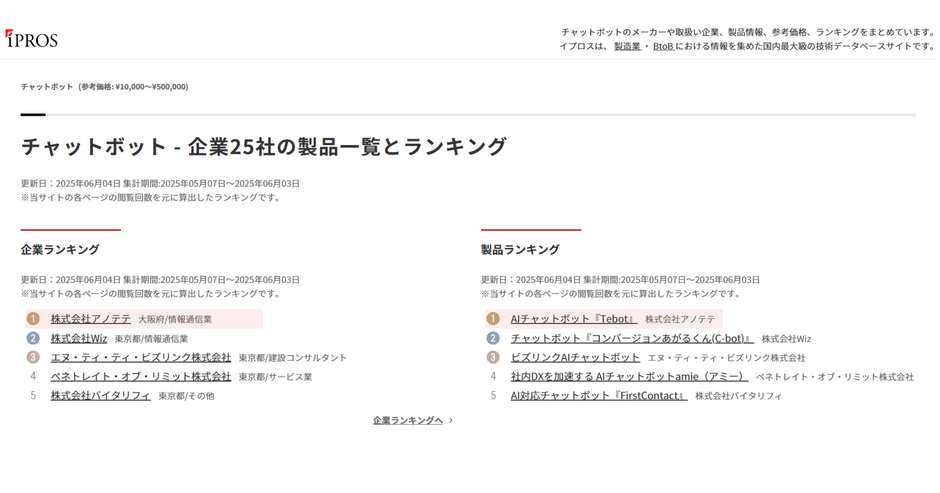Select ビズリンクAIチャットボット product link

575,357
